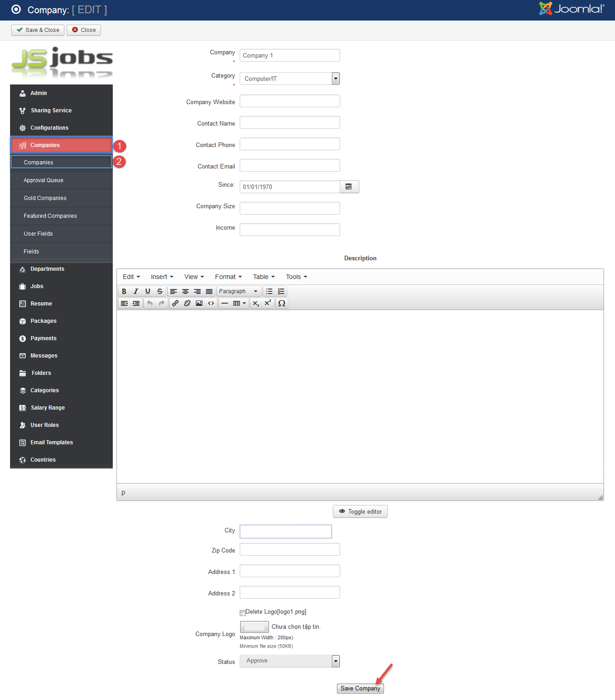Insert a bullet list in editor

tap(269, 291)
